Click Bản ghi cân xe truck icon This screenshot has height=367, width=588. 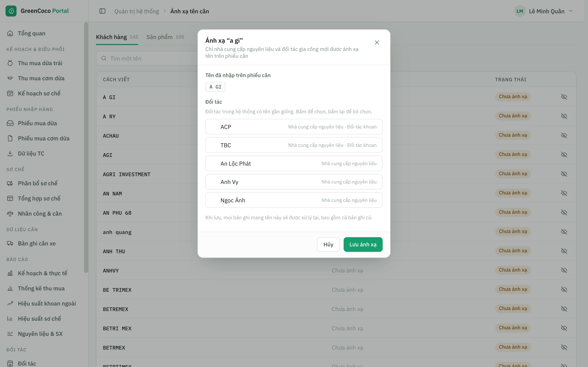coord(10,243)
